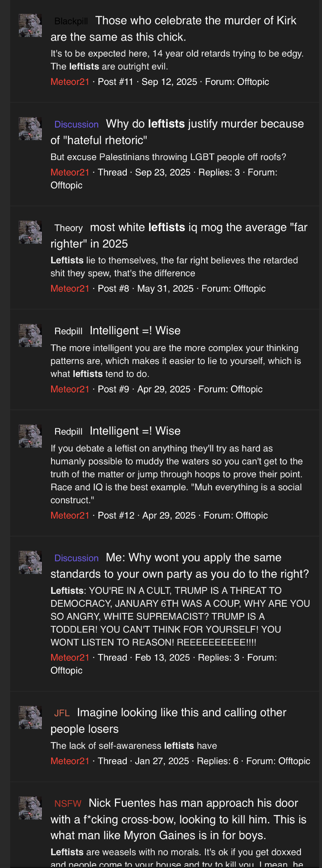The image size is (322, 868).
Task: Open the "Imagine looking like this" thread title
Action: pyautogui.click(x=182, y=712)
